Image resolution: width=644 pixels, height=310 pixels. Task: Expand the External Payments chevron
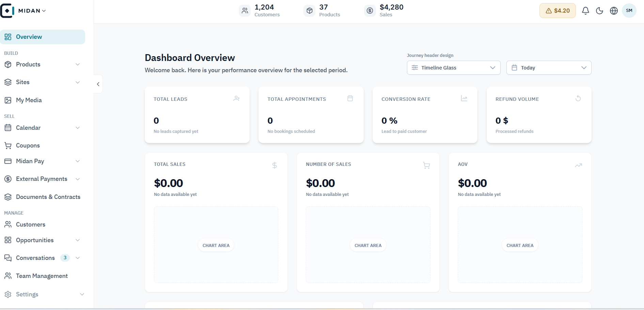point(78,179)
